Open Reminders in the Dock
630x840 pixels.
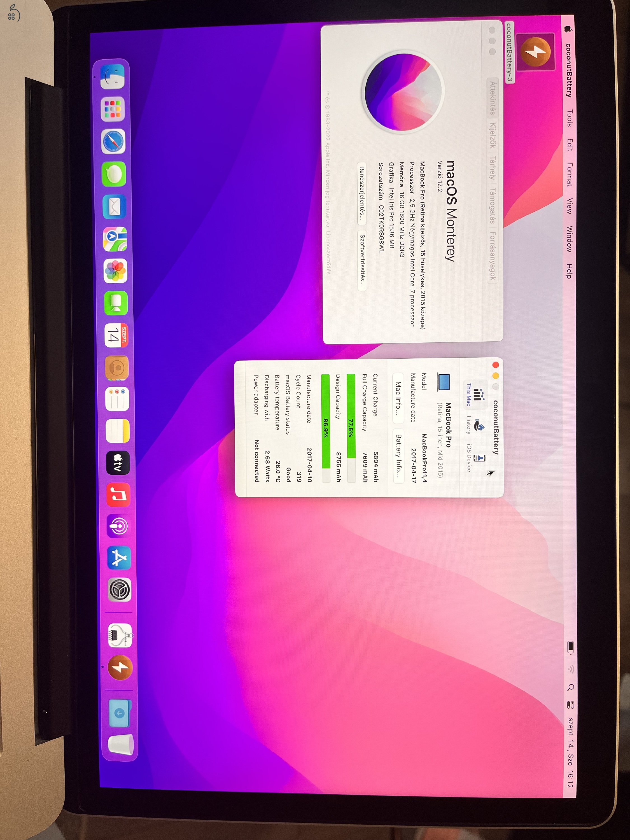(117, 399)
